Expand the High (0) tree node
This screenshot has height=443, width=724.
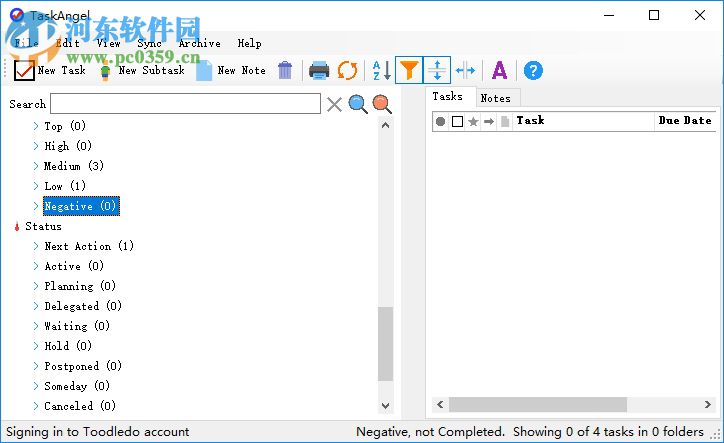pyautogui.click(x=36, y=146)
